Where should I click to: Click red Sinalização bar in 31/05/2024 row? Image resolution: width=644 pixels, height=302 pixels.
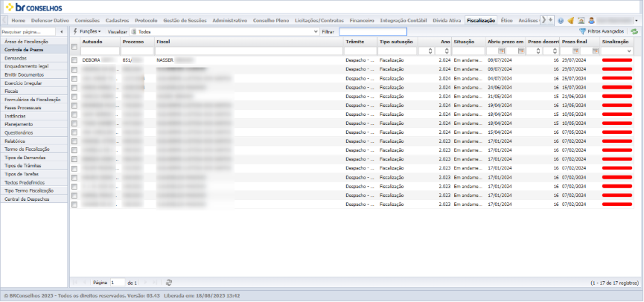pos(617,97)
